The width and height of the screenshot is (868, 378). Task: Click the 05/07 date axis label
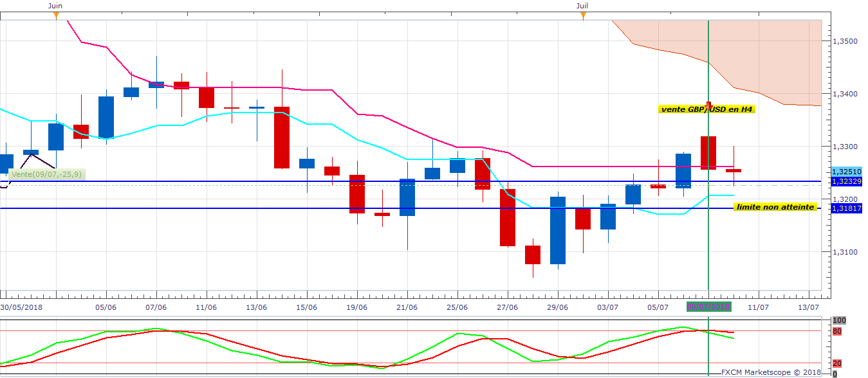pos(658,307)
